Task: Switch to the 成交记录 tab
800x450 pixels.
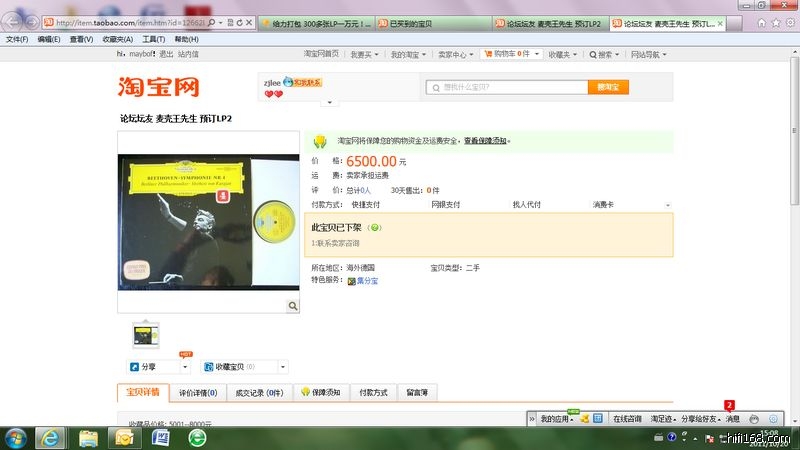Action: (259, 392)
